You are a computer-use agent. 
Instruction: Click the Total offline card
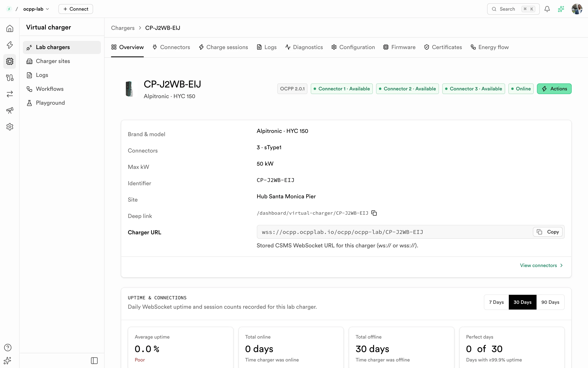pyautogui.click(x=401, y=347)
